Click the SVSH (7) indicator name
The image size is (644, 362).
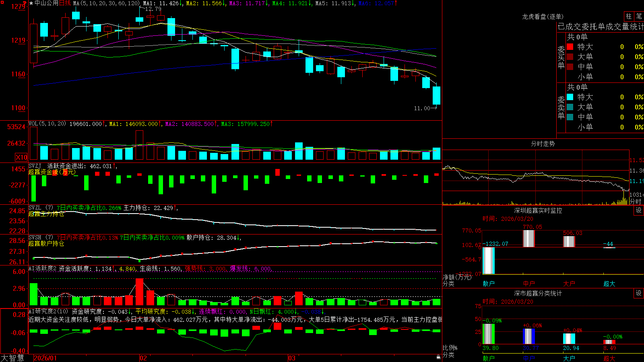41,238
